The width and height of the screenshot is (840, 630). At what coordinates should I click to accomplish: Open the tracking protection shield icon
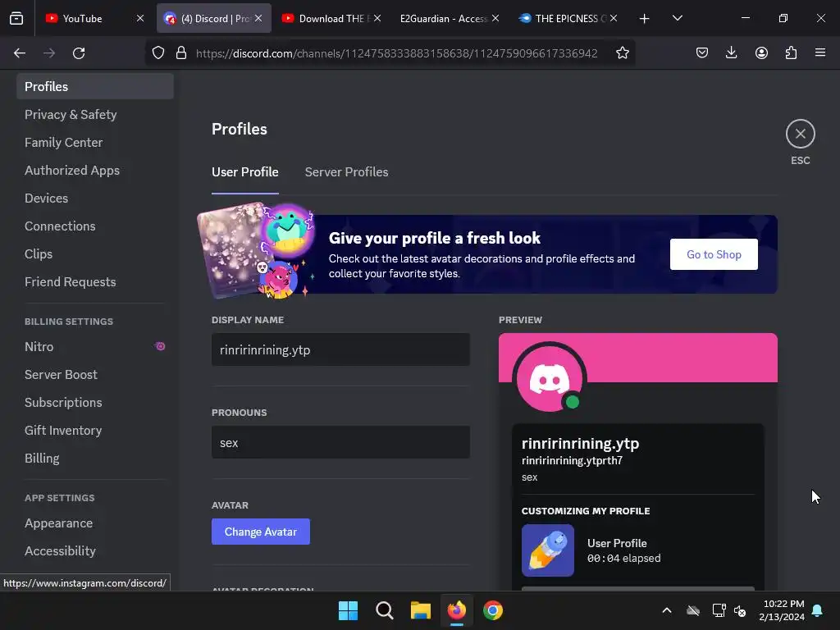coord(158,53)
